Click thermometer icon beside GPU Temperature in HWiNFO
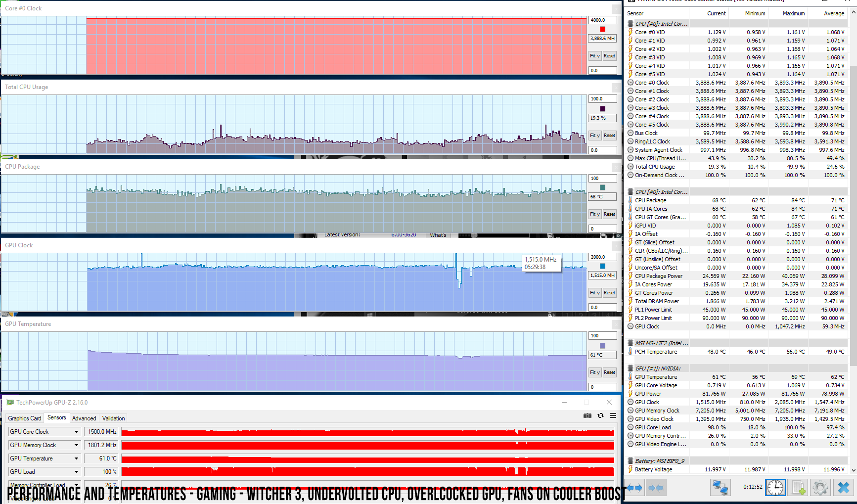The image size is (857, 504). click(x=631, y=377)
